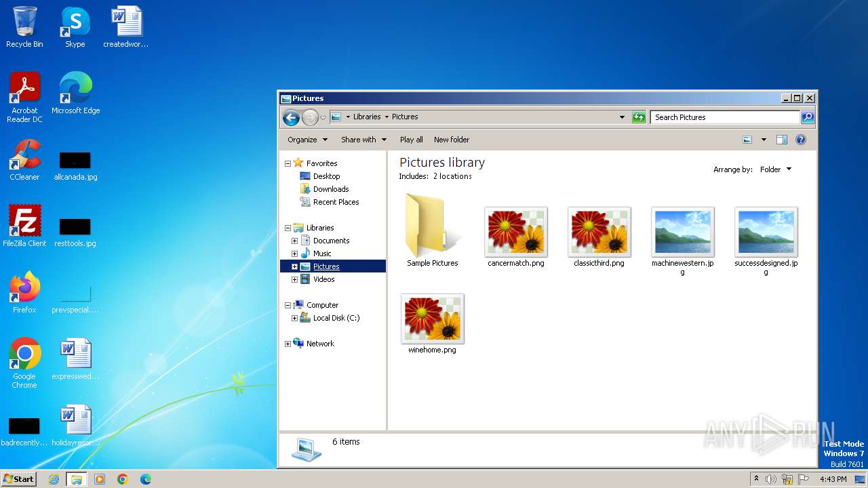Show hidden tray icons arrow
868x488 pixels.
pyautogui.click(x=756, y=479)
